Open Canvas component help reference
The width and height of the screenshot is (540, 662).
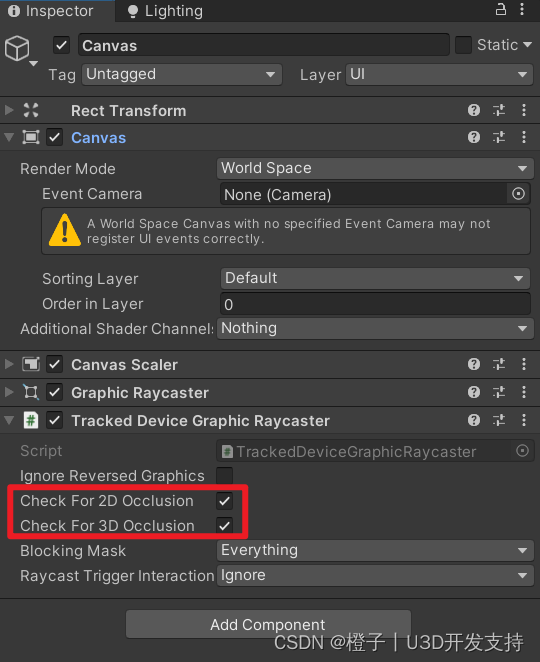pyautogui.click(x=474, y=137)
